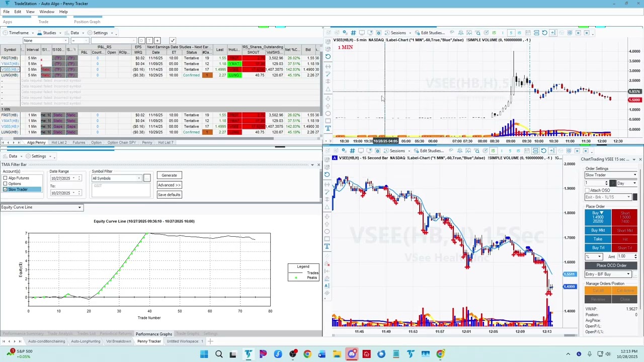Open the start Date Range picker
644x362 pixels.
[65, 178]
